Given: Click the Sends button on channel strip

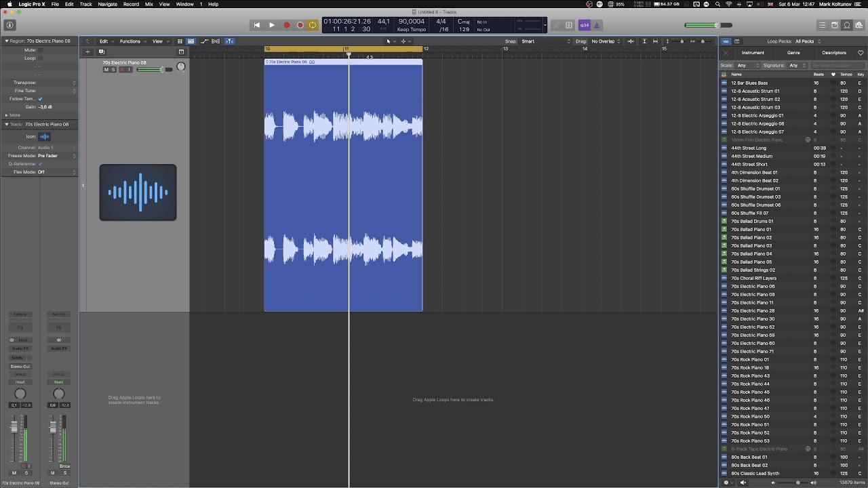Looking at the screenshot, I should (18, 357).
